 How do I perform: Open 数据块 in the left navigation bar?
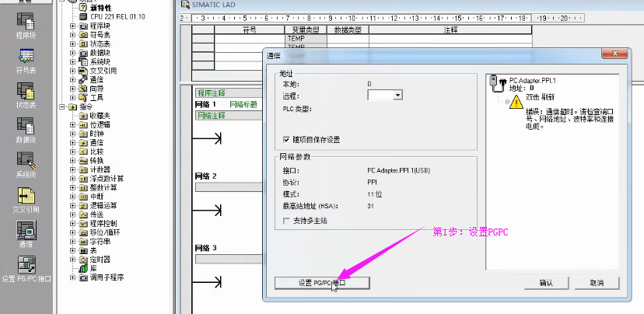pos(26,130)
